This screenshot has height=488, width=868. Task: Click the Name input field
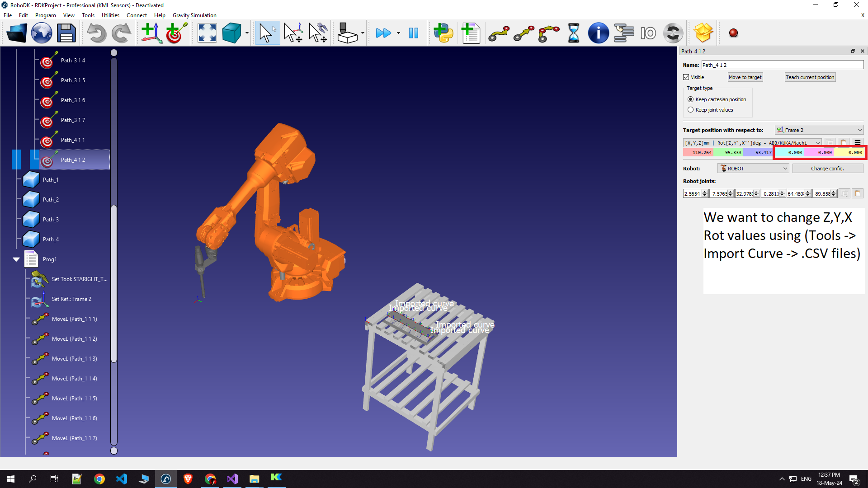coord(782,65)
